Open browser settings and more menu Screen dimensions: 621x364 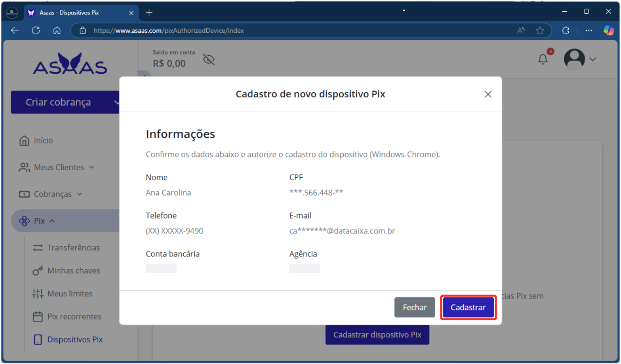coord(589,30)
